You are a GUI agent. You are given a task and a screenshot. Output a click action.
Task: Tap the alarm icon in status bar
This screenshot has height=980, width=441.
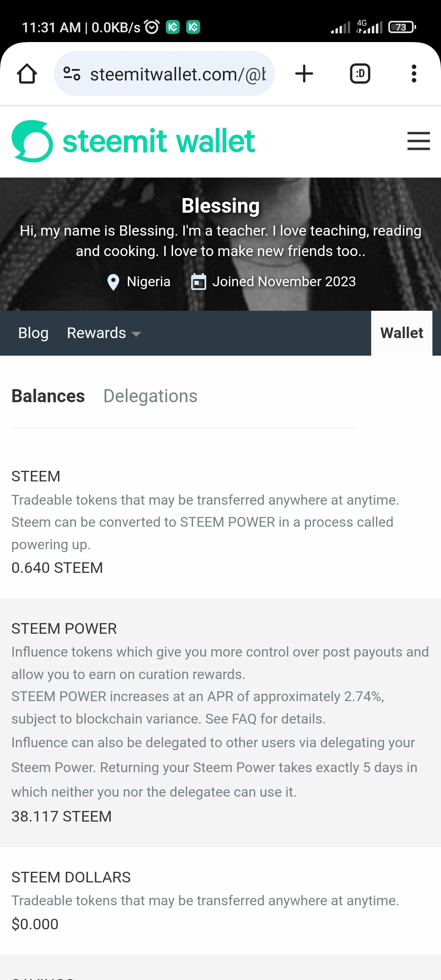tap(152, 27)
